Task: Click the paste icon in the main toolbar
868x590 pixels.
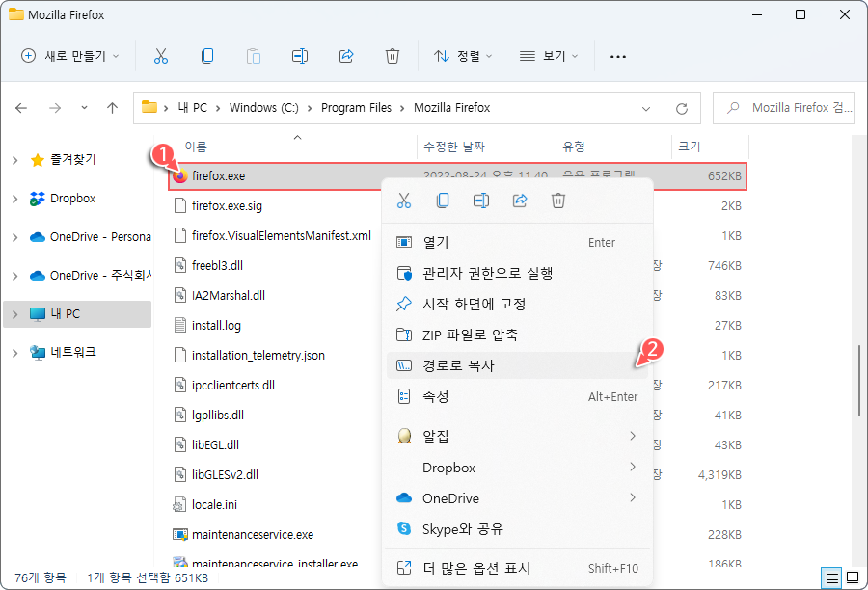Action: click(x=253, y=56)
